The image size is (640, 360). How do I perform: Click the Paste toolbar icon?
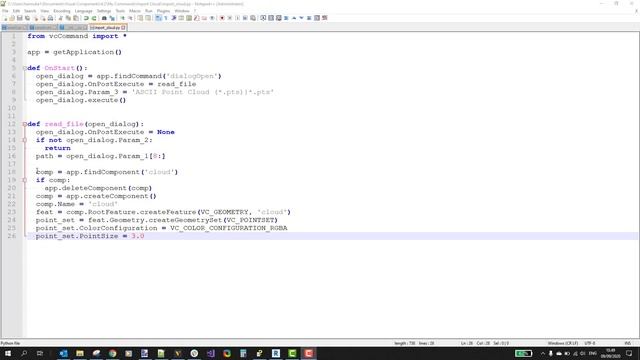76,18
